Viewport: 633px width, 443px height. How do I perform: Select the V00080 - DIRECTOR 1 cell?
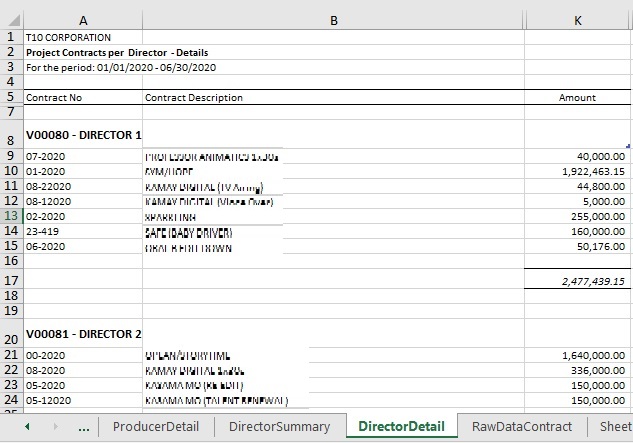[x=82, y=134]
